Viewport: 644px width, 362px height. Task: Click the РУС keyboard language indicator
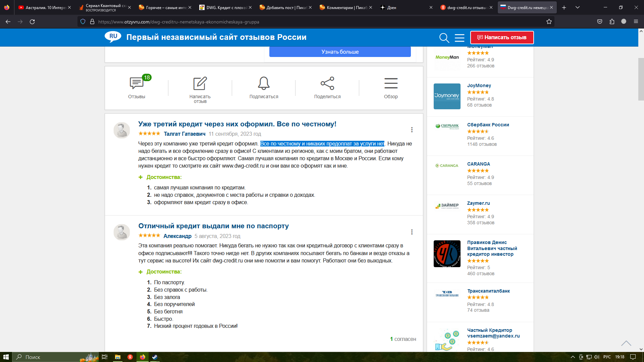coord(607,357)
